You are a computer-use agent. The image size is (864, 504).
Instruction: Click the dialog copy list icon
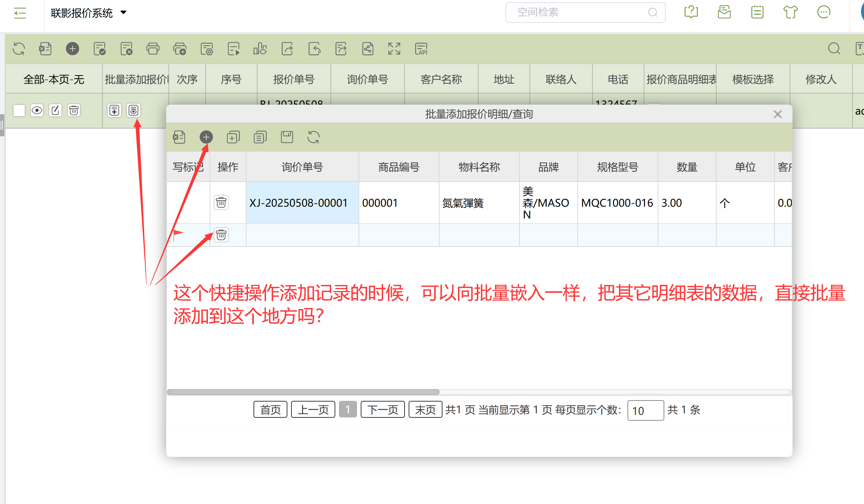pyautogui.click(x=260, y=137)
